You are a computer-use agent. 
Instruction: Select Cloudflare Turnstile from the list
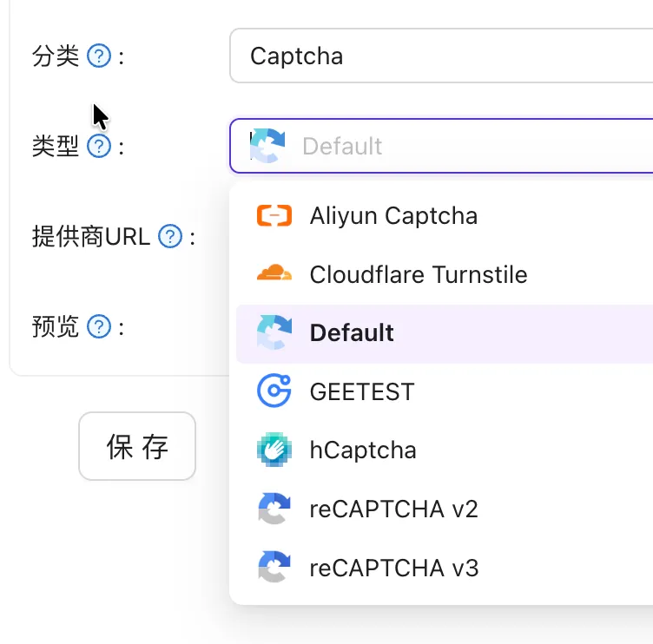pyautogui.click(x=418, y=275)
